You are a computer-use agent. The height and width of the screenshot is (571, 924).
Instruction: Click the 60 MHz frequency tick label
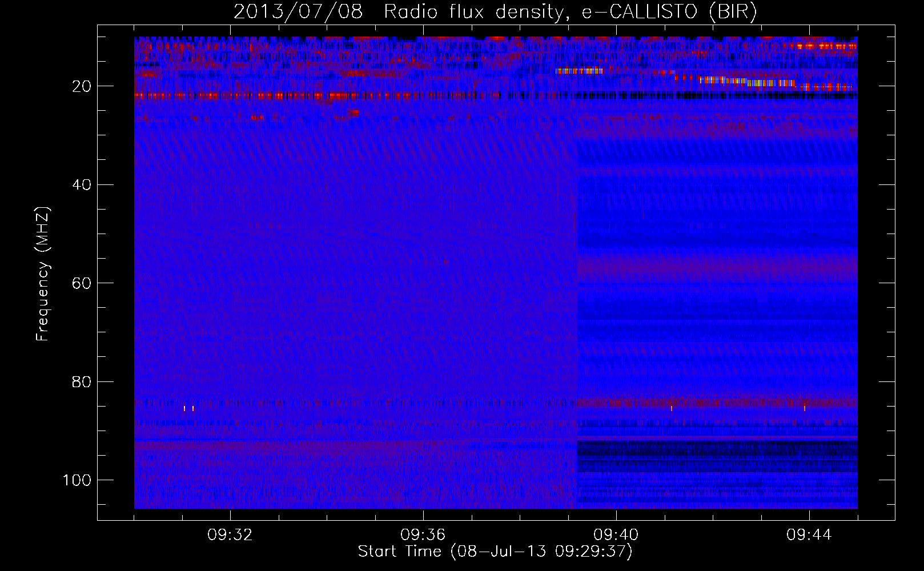[x=82, y=283]
